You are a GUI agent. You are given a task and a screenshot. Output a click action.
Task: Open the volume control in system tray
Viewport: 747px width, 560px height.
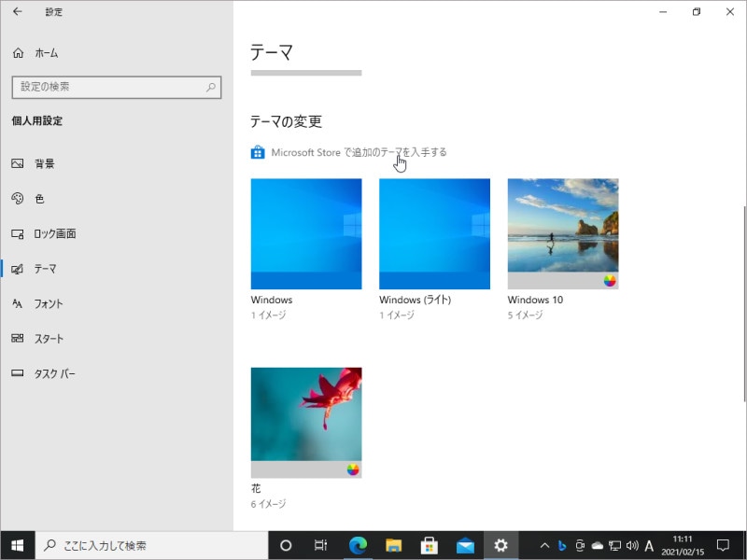tap(631, 546)
